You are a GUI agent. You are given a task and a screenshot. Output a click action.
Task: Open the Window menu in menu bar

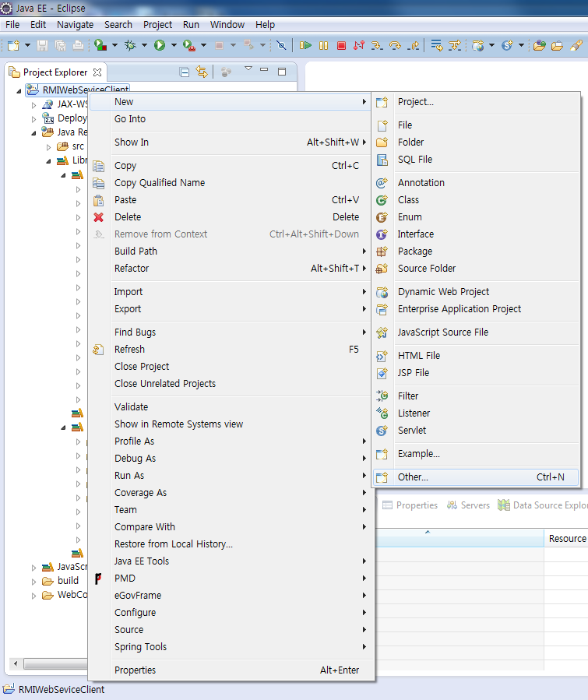(x=227, y=25)
